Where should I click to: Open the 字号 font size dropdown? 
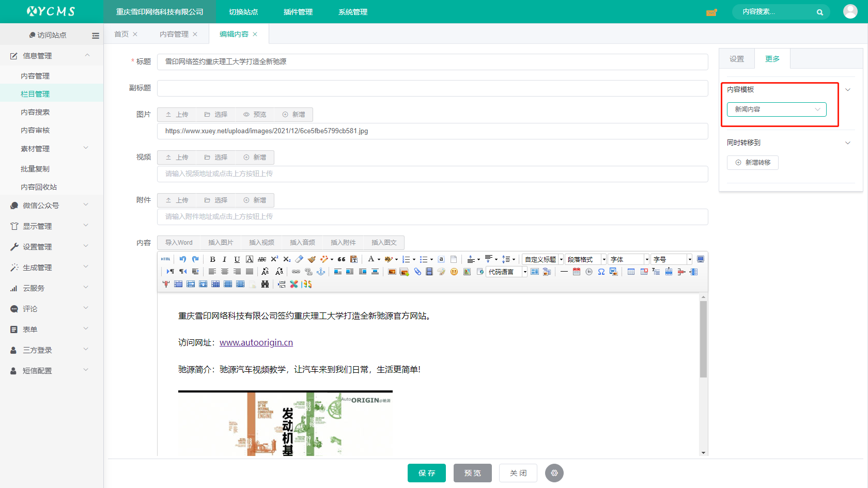click(x=672, y=259)
